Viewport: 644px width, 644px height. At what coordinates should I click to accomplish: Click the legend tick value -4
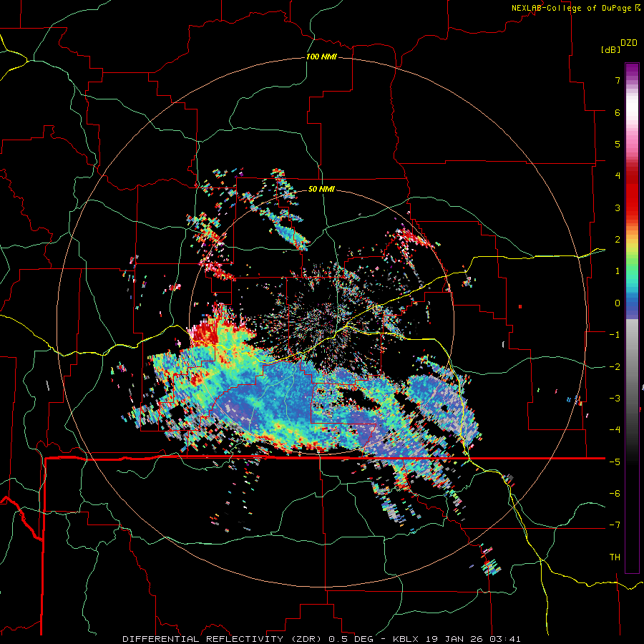(615, 429)
